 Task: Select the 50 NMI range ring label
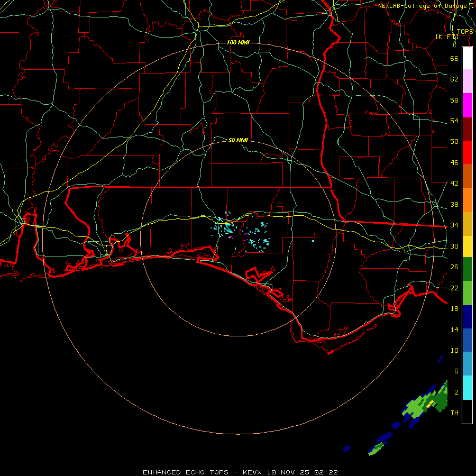pyautogui.click(x=238, y=140)
